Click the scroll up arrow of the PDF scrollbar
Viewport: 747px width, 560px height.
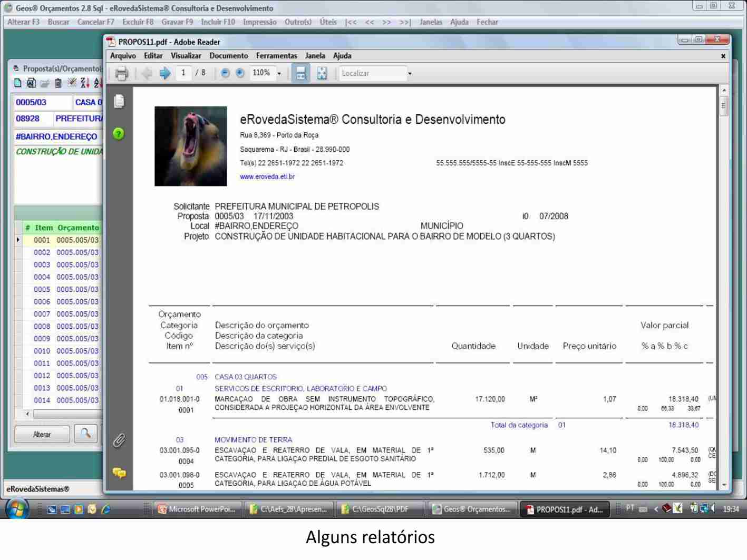(724, 91)
